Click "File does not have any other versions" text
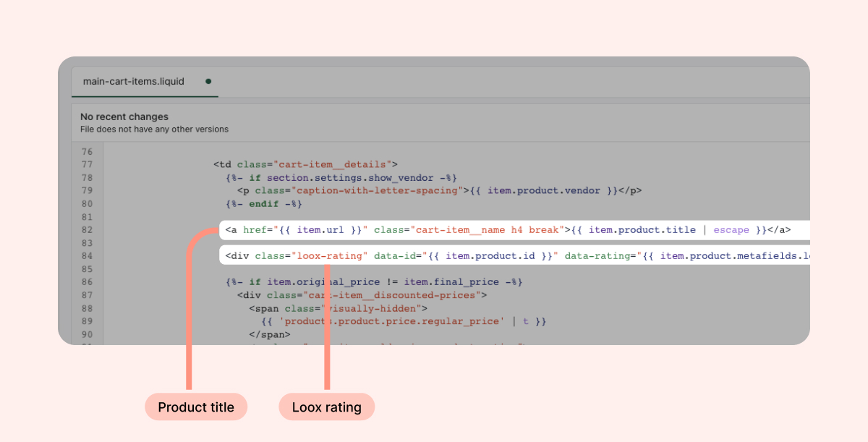Screen dimensions: 868x442 click(154, 129)
